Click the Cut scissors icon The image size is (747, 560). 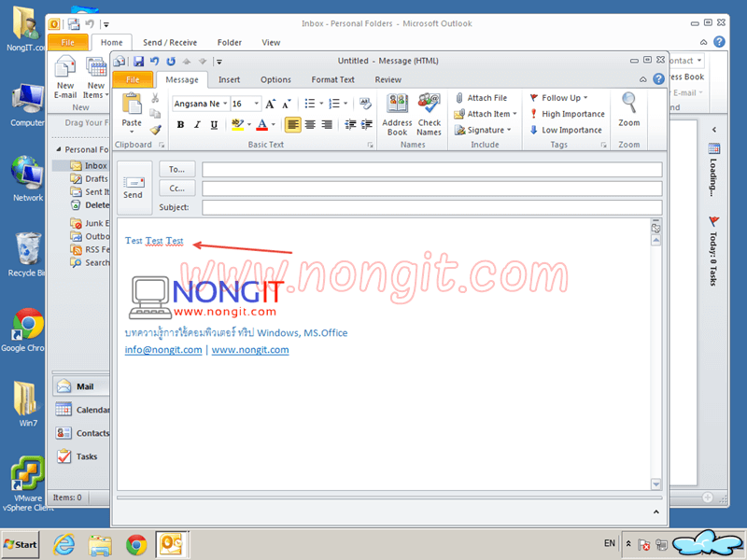tap(155, 99)
